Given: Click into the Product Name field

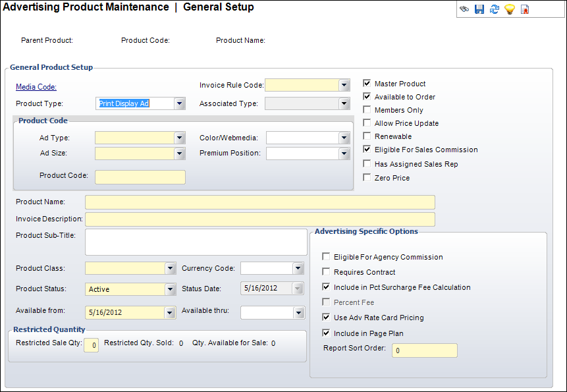Looking at the screenshot, I should (259, 202).
